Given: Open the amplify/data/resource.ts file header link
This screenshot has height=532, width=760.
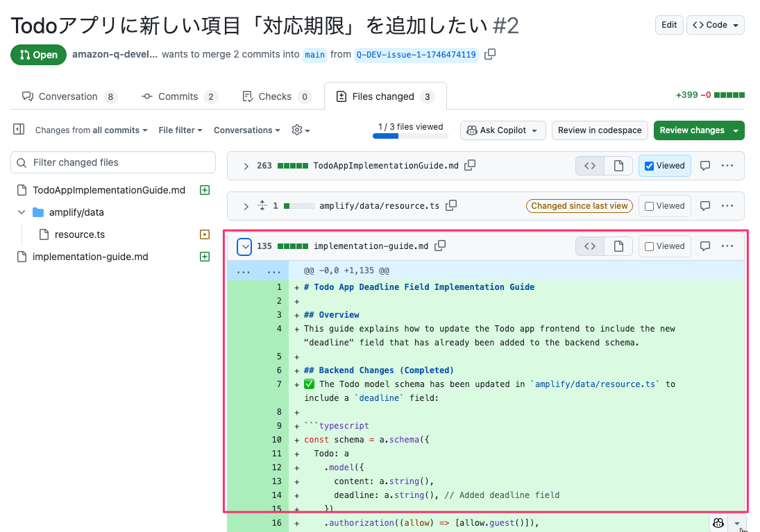Looking at the screenshot, I should 379,206.
